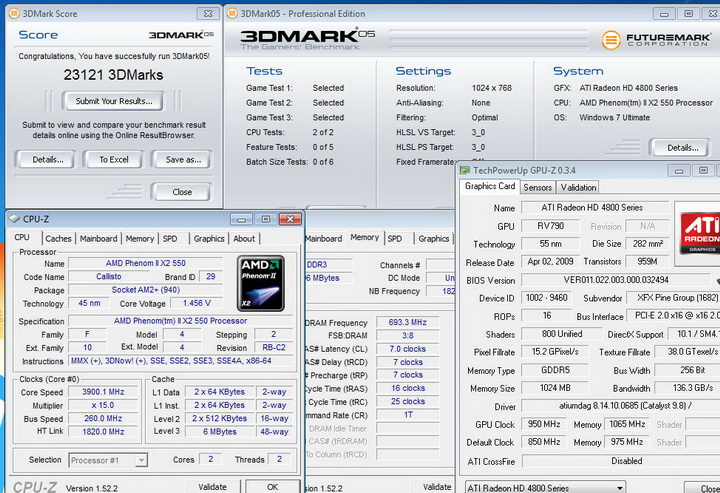
Task: Open the Memory tab in front CPU-Z
Action: click(140, 239)
